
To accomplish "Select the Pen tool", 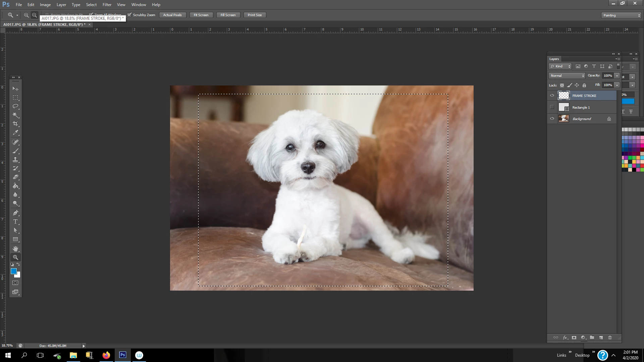I will tap(15, 213).
